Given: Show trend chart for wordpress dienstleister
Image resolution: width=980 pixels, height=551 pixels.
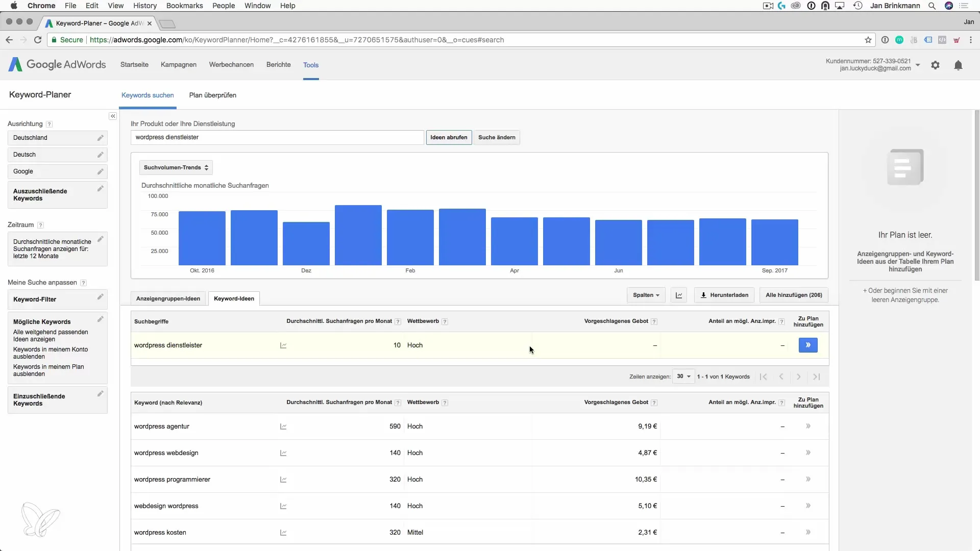Looking at the screenshot, I should pyautogui.click(x=283, y=345).
